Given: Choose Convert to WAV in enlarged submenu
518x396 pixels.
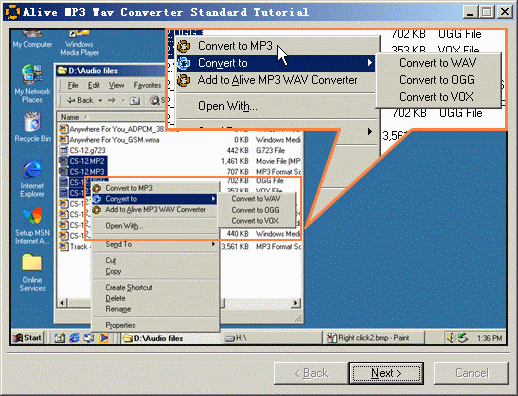Looking at the screenshot, I should pyautogui.click(x=437, y=63).
